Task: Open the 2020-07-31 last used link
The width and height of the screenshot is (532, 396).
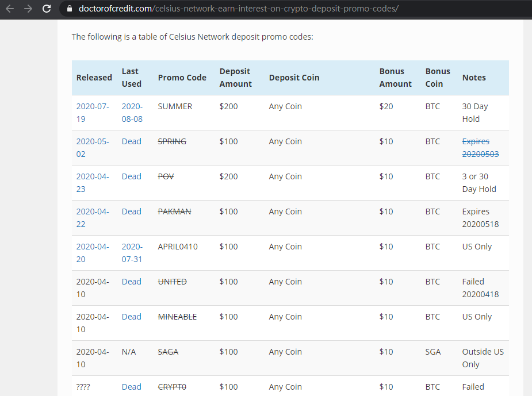Action: 132,253
